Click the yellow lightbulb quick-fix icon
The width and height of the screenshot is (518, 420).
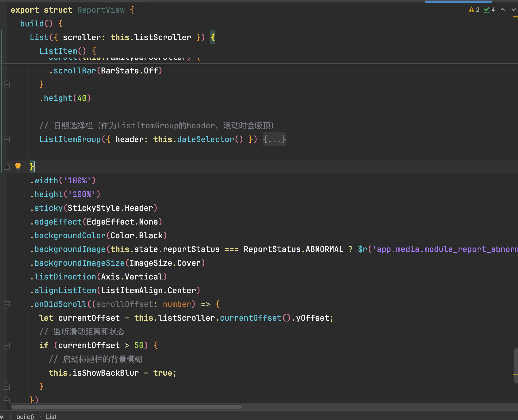click(18, 166)
